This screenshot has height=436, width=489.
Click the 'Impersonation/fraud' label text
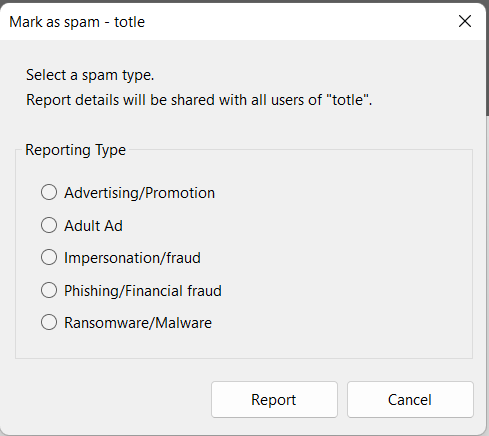[132, 258]
